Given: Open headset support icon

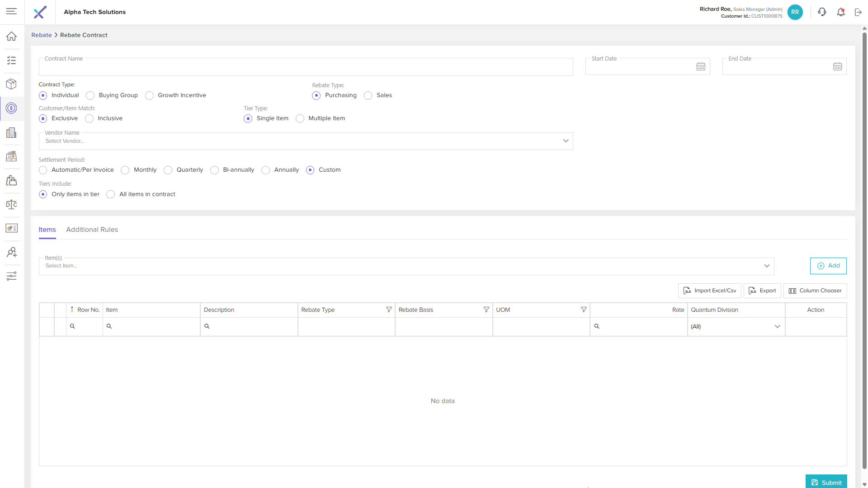Looking at the screenshot, I should 822,12.
